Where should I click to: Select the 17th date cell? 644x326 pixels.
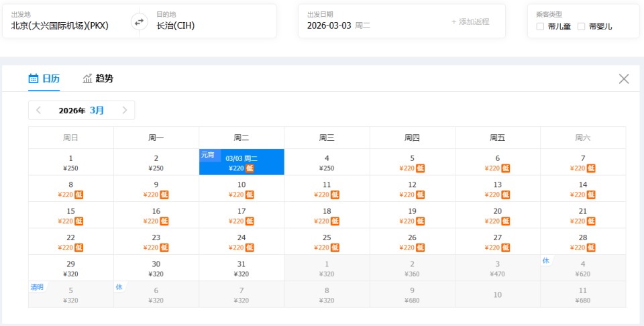click(242, 215)
